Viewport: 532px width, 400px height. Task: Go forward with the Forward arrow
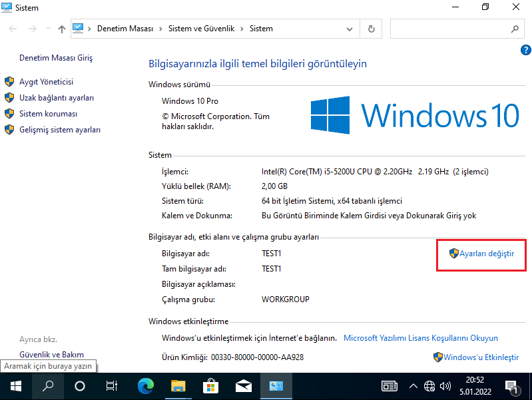33,29
